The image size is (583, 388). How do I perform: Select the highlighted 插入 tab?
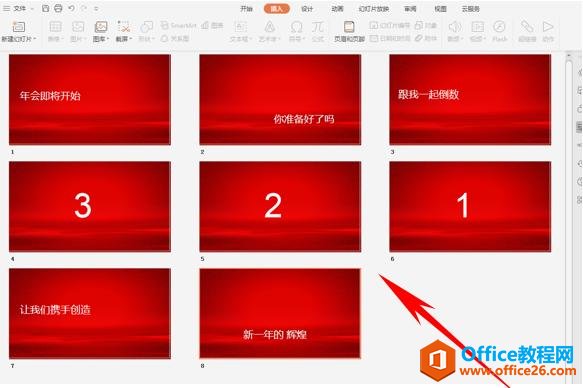tap(277, 8)
